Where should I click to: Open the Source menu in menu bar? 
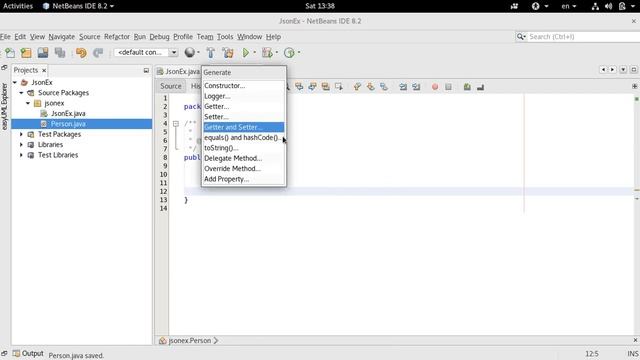89,37
